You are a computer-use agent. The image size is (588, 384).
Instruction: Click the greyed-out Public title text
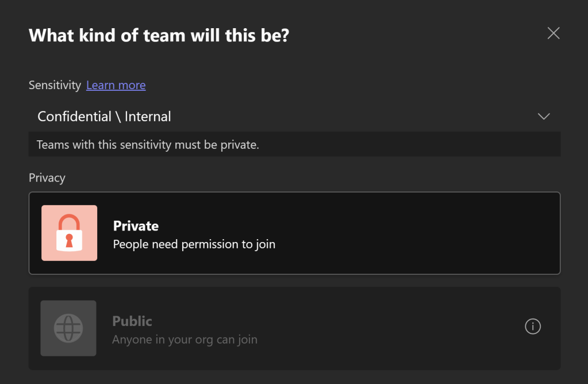pyautogui.click(x=132, y=321)
